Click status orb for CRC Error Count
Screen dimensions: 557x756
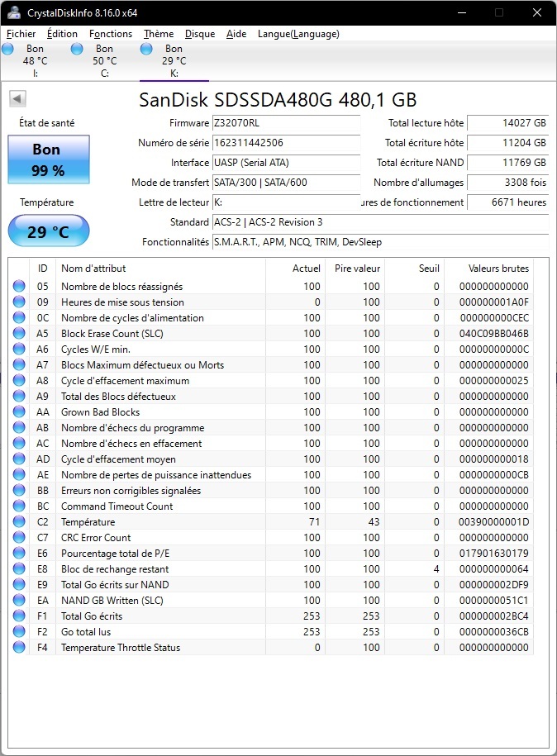(x=19, y=538)
